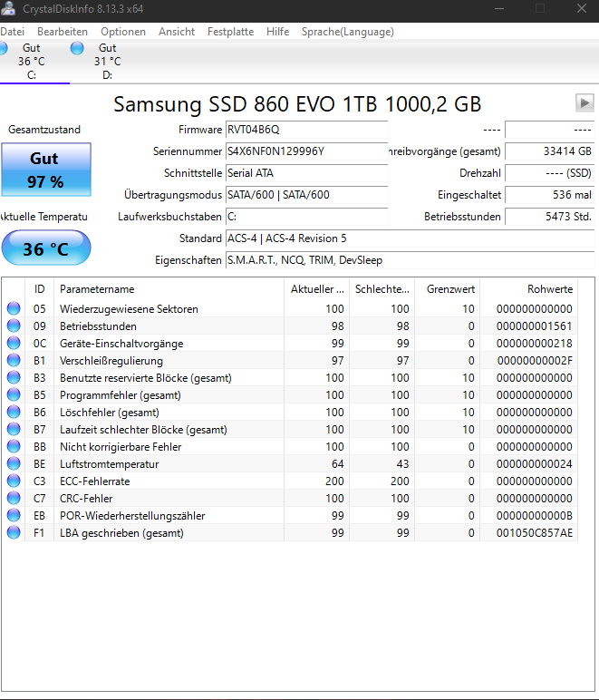Click status orb for LBA geschrieben (gesamt)

(14, 532)
